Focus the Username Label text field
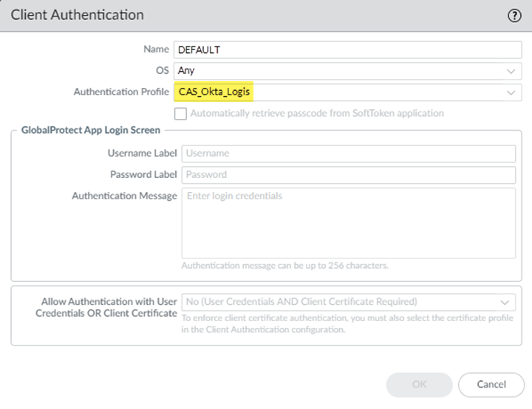Screen dimensions: 532x409 click(x=347, y=154)
